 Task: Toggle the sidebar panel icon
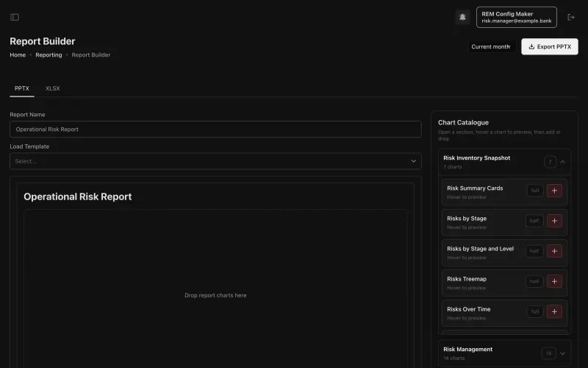click(15, 17)
